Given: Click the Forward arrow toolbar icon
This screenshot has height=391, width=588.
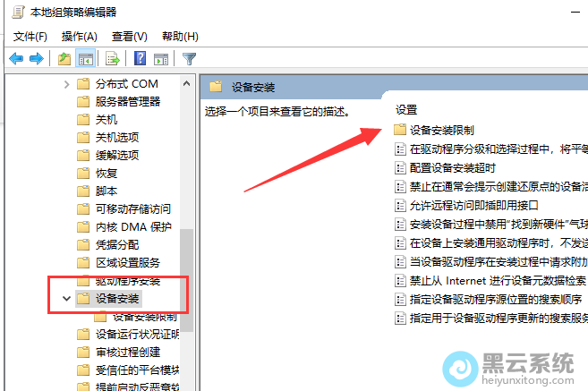Looking at the screenshot, I should (37, 58).
